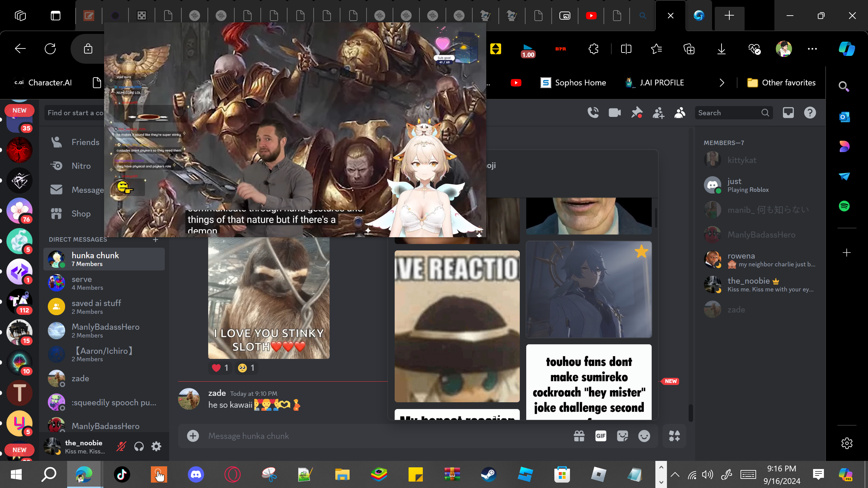This screenshot has width=868, height=488.
Task: Open the zade direct message
Action: click(104, 379)
